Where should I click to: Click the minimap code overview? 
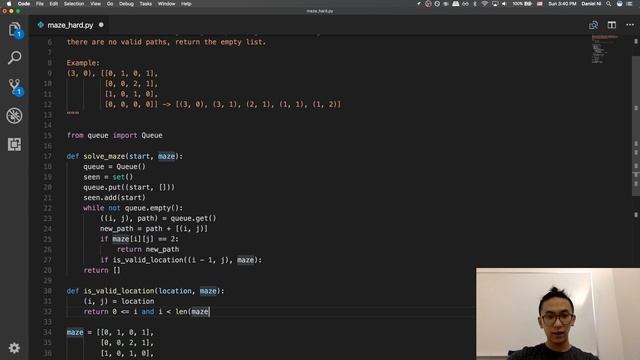tap(604, 50)
